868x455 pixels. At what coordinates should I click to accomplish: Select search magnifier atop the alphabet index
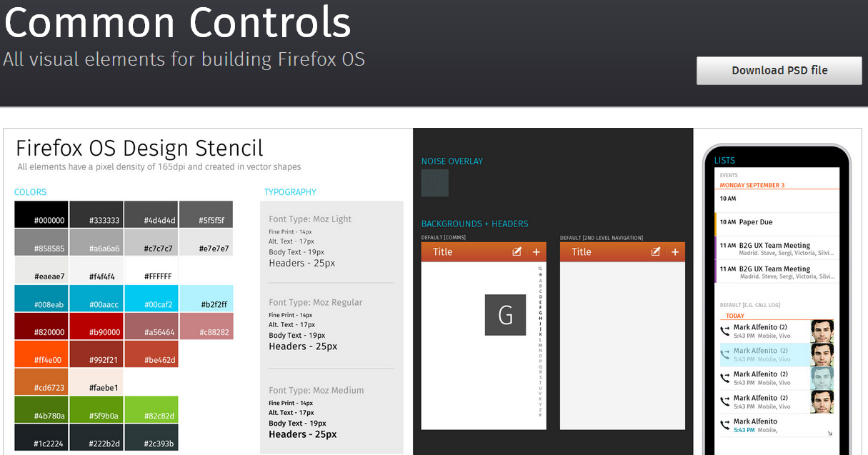[x=540, y=269]
